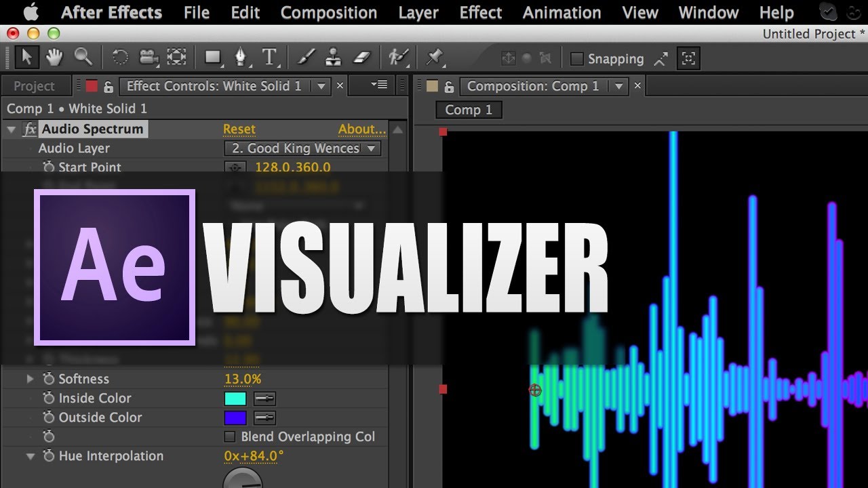Select the Eraser tool

pyautogui.click(x=362, y=58)
